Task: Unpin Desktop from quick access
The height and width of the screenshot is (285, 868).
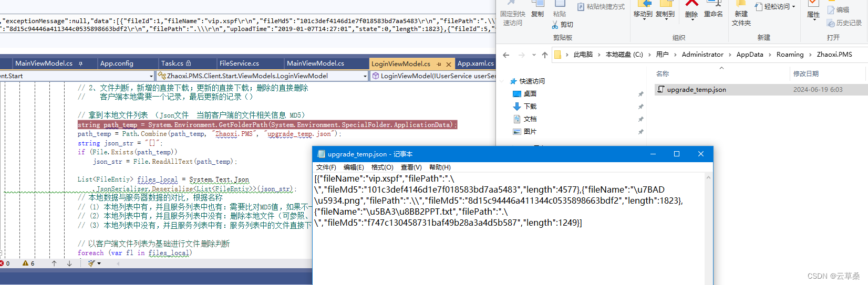Action: click(x=640, y=94)
